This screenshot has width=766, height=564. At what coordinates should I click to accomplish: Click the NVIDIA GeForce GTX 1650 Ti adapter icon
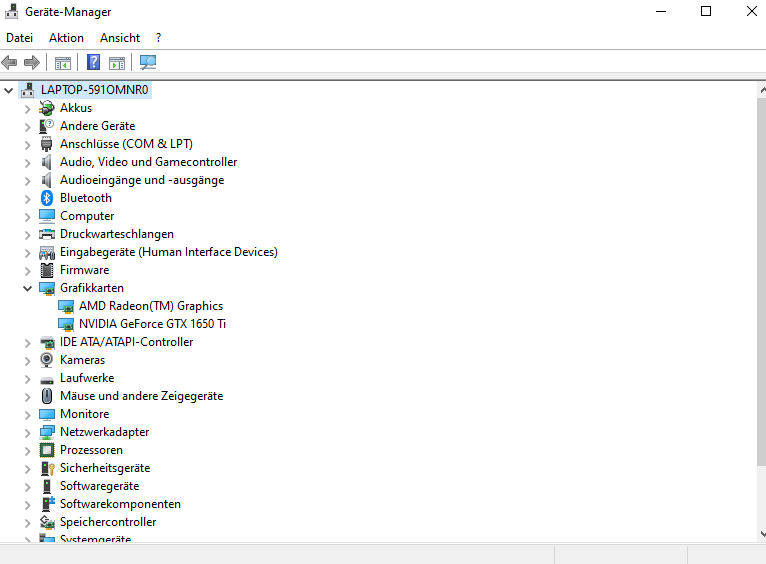(66, 324)
